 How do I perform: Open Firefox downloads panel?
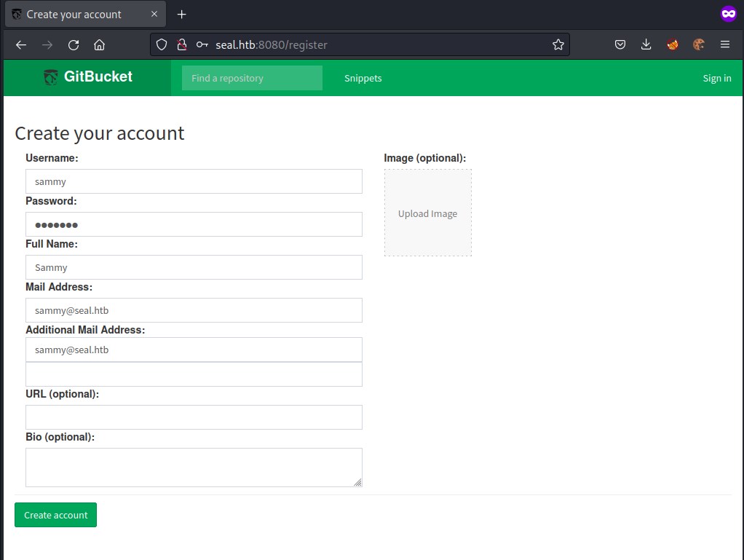(x=646, y=45)
